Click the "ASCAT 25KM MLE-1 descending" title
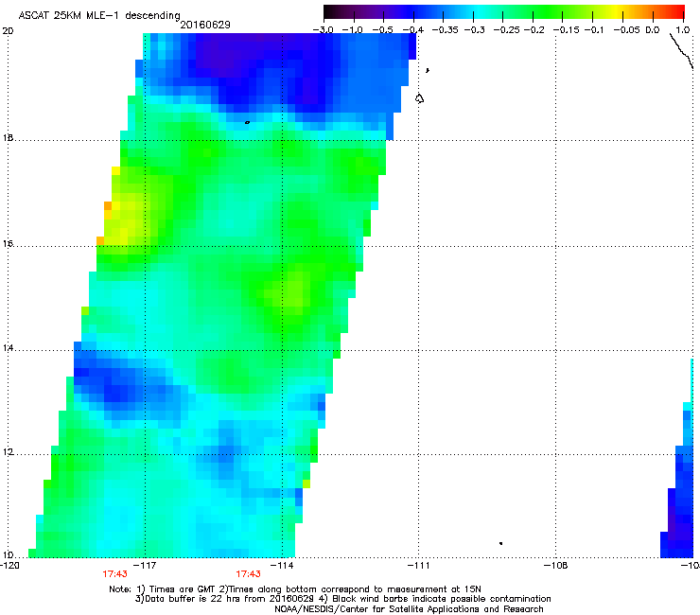The image size is (700, 615). tap(99, 16)
